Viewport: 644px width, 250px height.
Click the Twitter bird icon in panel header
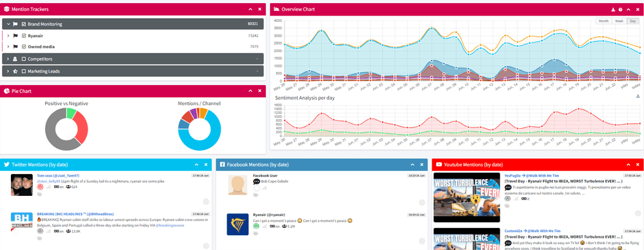click(6, 164)
